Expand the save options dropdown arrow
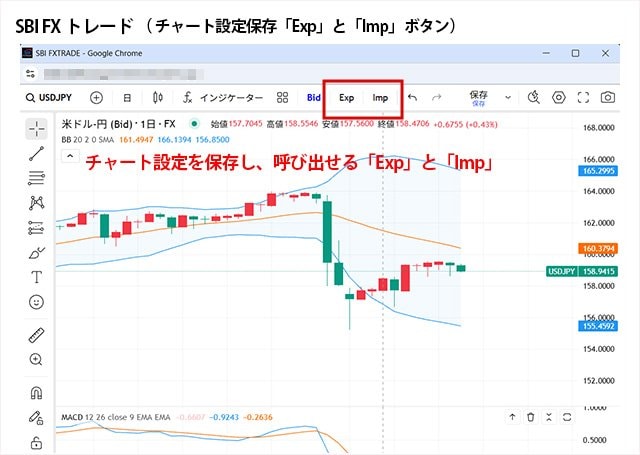This screenshot has width=640, height=455. pos(508,98)
